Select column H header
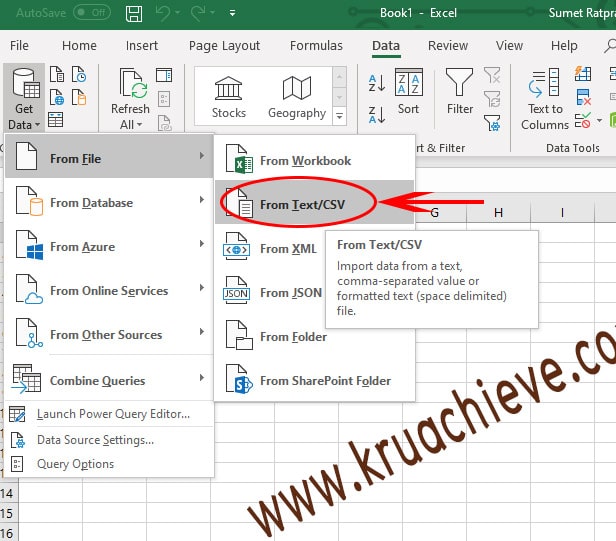 click(x=499, y=213)
